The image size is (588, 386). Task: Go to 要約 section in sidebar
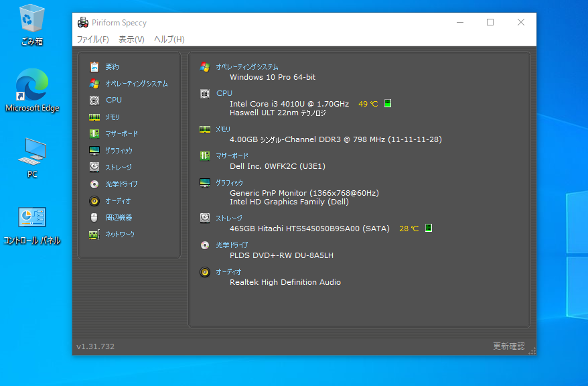(112, 67)
